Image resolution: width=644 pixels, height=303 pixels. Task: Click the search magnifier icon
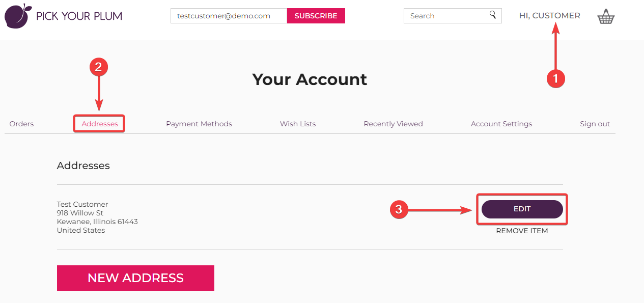[x=493, y=15]
